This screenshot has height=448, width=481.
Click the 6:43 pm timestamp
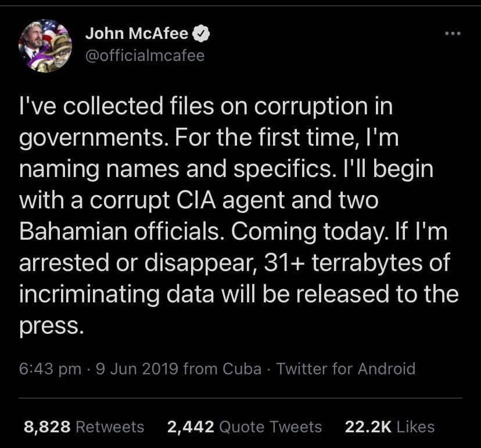(x=50, y=368)
